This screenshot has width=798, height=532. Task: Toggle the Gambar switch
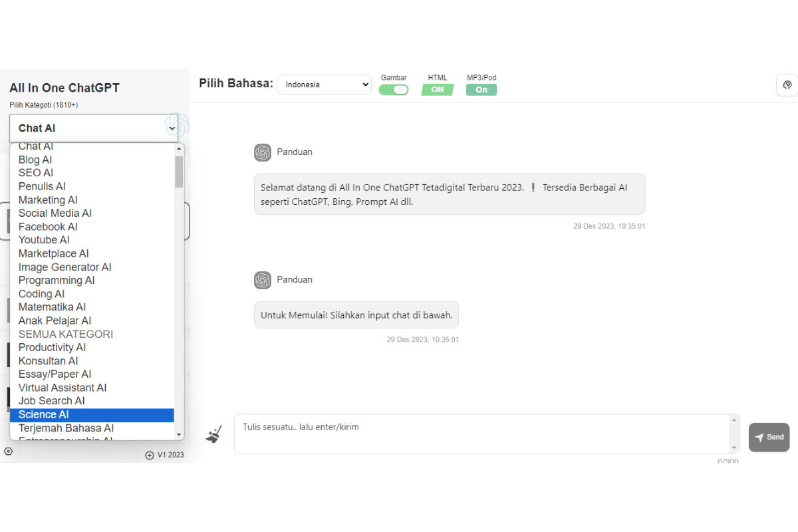[x=394, y=90]
